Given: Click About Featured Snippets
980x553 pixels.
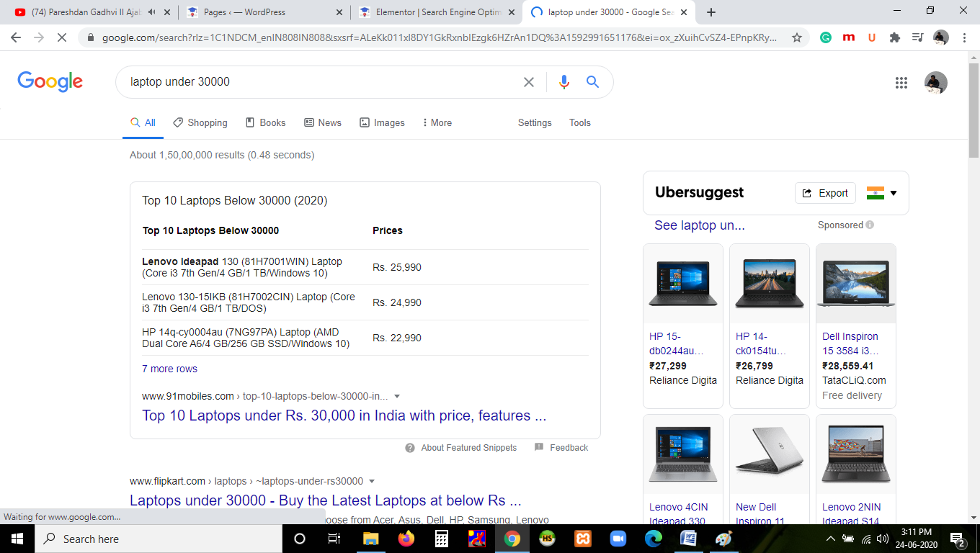Looking at the screenshot, I should tap(461, 447).
